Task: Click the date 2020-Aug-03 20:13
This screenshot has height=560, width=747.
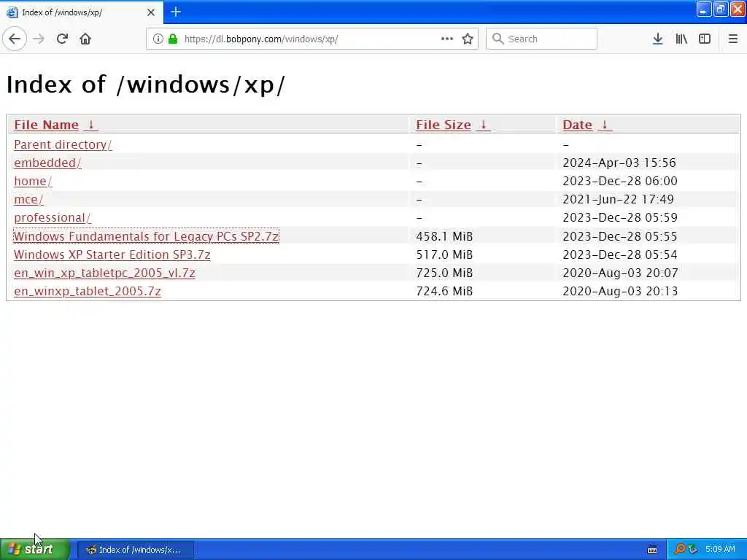Action: (x=620, y=291)
